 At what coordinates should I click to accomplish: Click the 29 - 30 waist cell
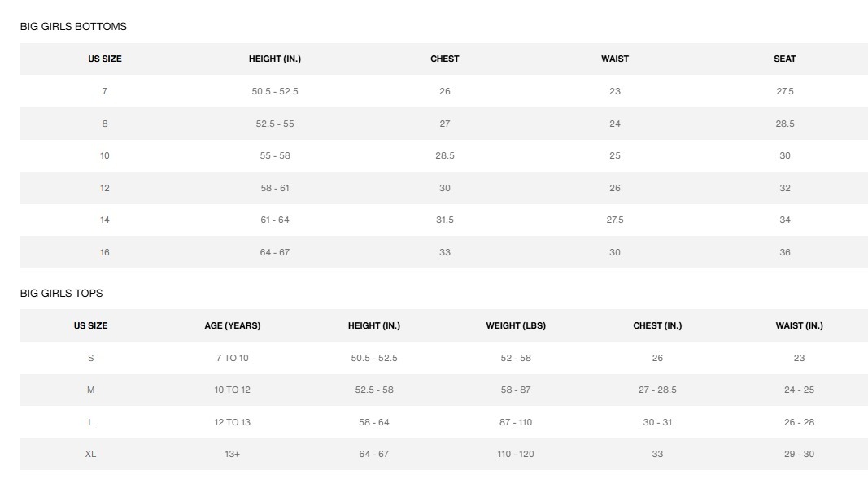[799, 454]
